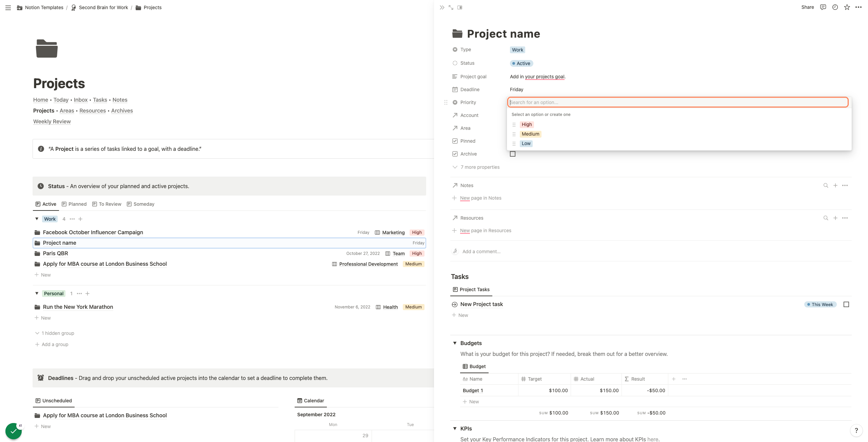Image resolution: width=868 pixels, height=442 pixels.
Task: Open the Inbox link
Action: (81, 100)
